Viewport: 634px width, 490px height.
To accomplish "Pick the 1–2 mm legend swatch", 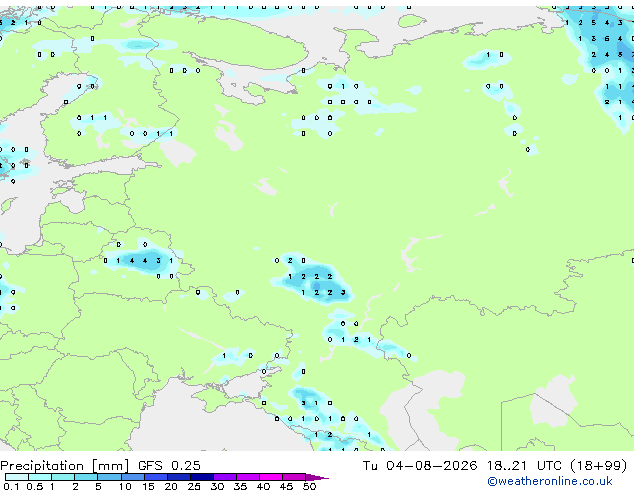I will pos(63,477).
